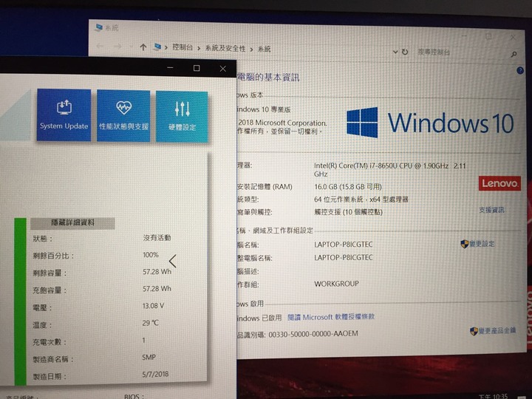Viewport: 532px width, 399px height.
Task: Close the Lenovo Vantage window
Action: point(222,69)
